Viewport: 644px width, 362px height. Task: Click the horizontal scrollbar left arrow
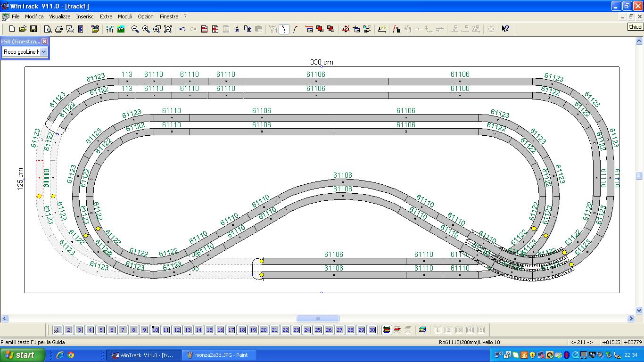pyautogui.click(x=4, y=319)
